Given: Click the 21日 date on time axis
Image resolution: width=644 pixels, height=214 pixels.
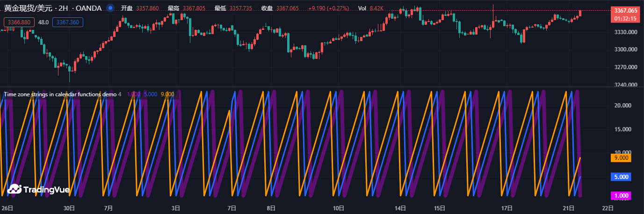Looking at the screenshot, I should tap(568, 208).
